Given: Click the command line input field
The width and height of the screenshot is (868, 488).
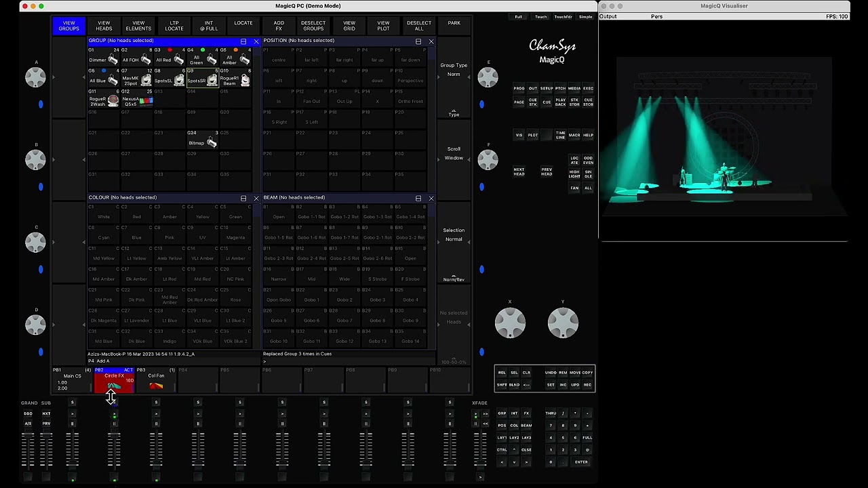Looking at the screenshot, I should 349,361.
